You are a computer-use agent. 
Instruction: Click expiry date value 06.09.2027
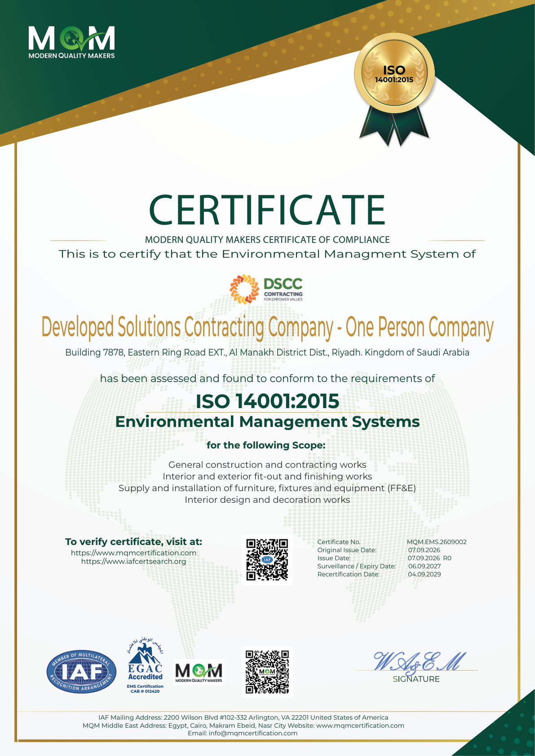(x=424, y=566)
